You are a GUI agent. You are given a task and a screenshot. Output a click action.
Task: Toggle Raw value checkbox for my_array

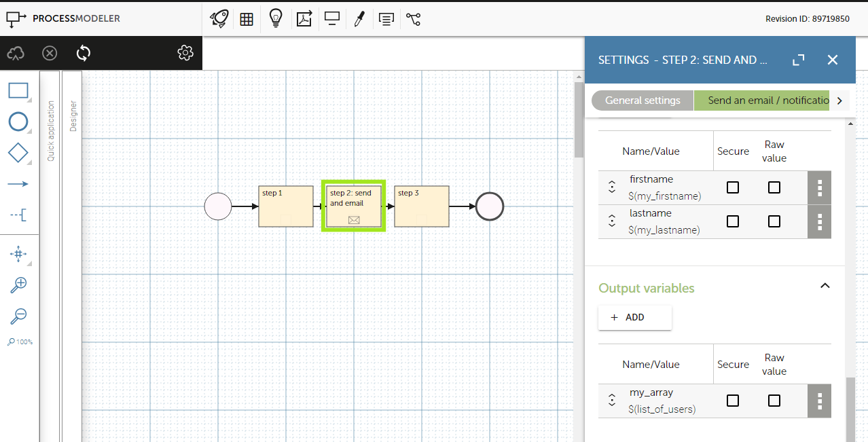(x=774, y=401)
